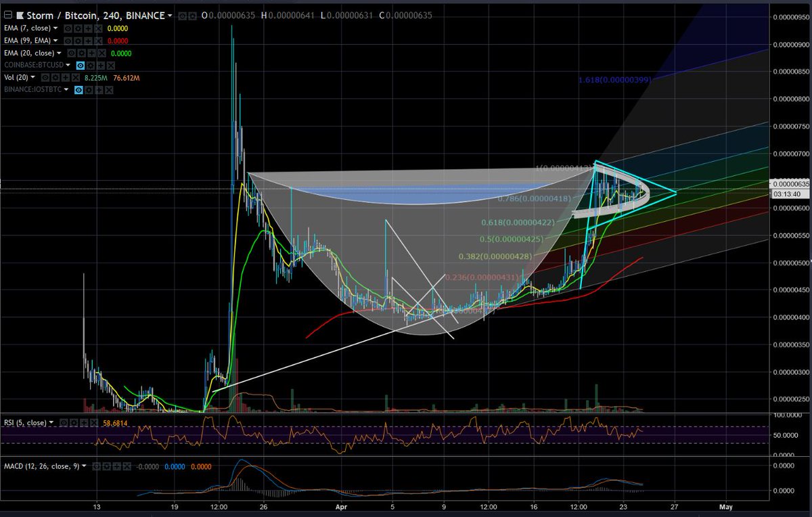Open RSI (5, close) format settings gear
Screen dimensions: 812x517
pos(74,422)
